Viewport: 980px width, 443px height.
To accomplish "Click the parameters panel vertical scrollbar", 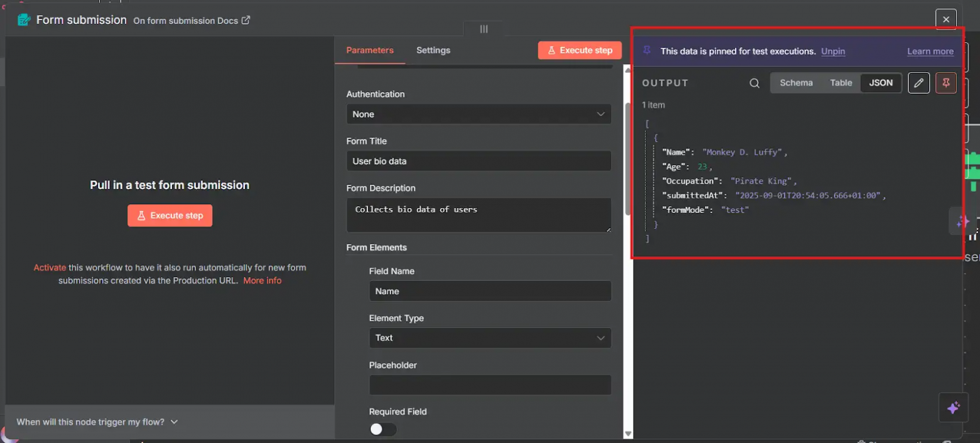I will [628, 157].
